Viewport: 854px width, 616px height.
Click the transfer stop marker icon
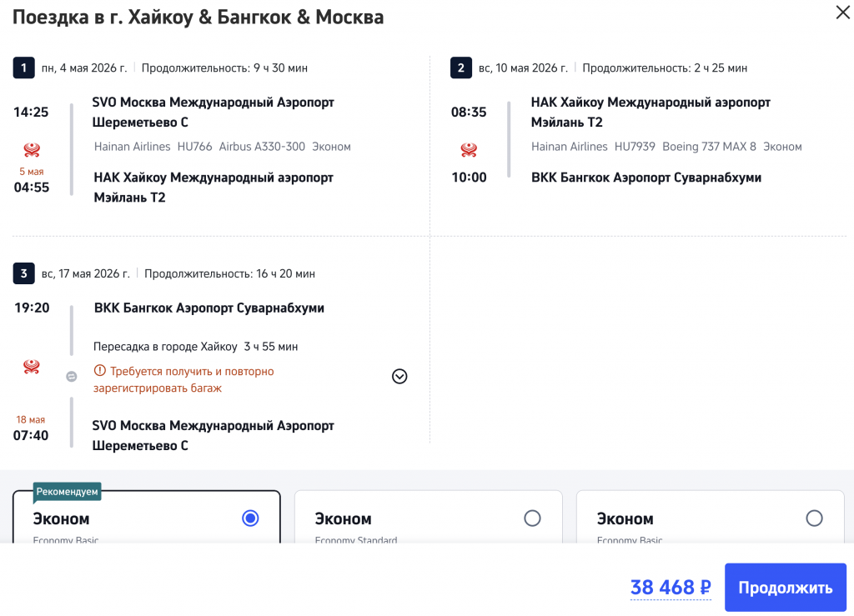click(72, 376)
